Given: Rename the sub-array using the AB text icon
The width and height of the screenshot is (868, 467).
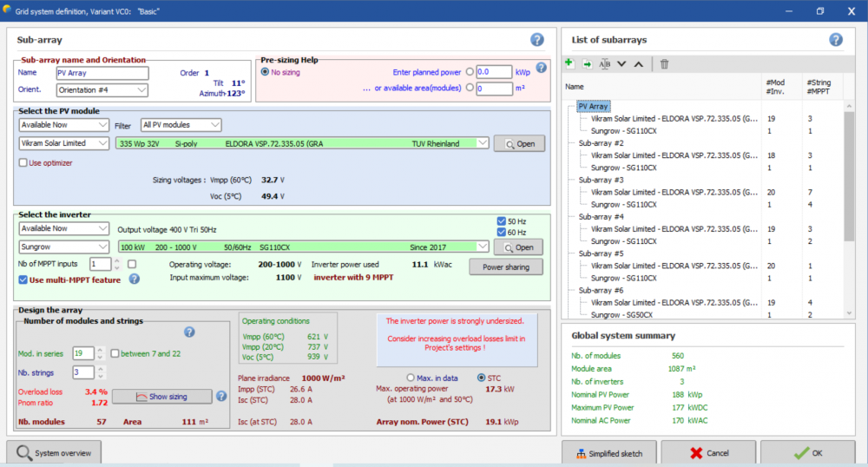Looking at the screenshot, I should [605, 63].
